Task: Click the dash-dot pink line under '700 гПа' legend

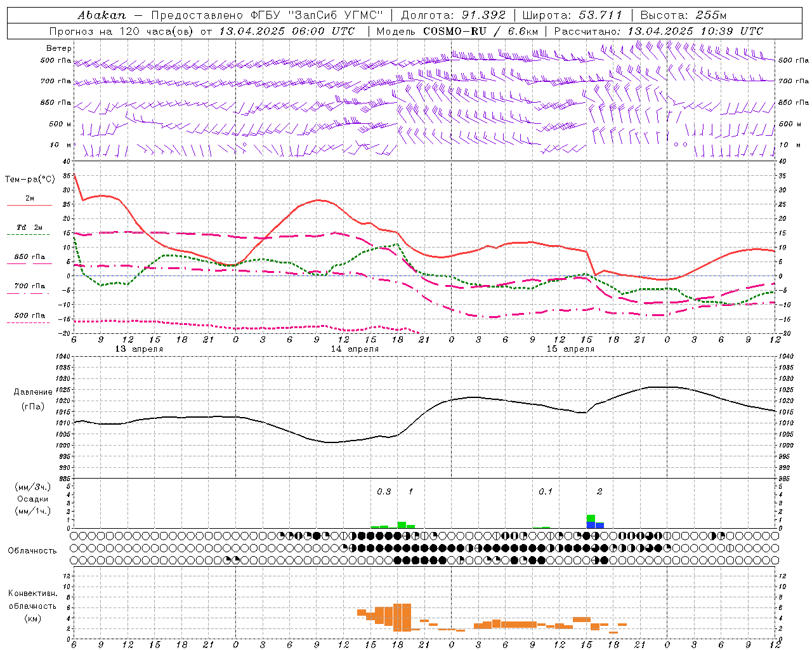Action: tap(29, 293)
